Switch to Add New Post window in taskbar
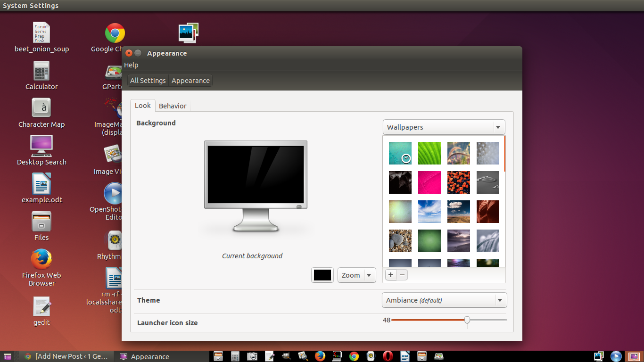The height and width of the screenshot is (362, 644). (x=67, y=356)
